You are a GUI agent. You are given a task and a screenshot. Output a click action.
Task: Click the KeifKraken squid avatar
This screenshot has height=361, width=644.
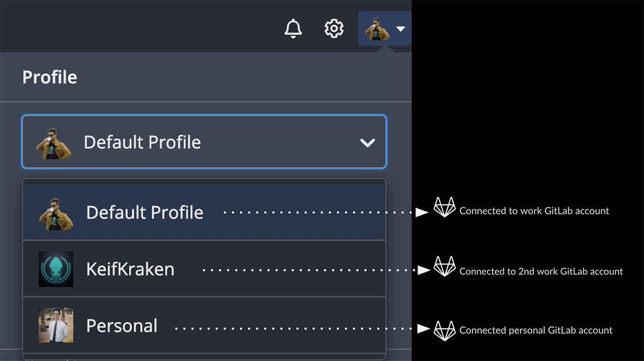click(56, 269)
